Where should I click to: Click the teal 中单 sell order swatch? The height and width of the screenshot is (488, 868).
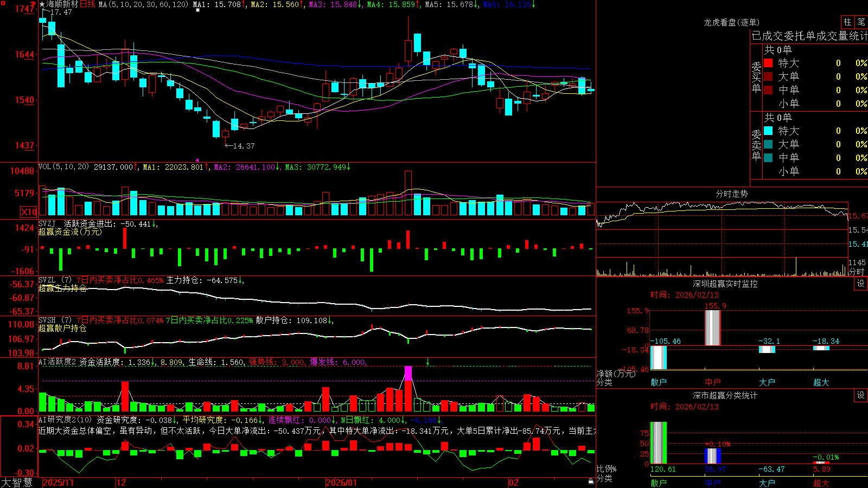pos(768,158)
